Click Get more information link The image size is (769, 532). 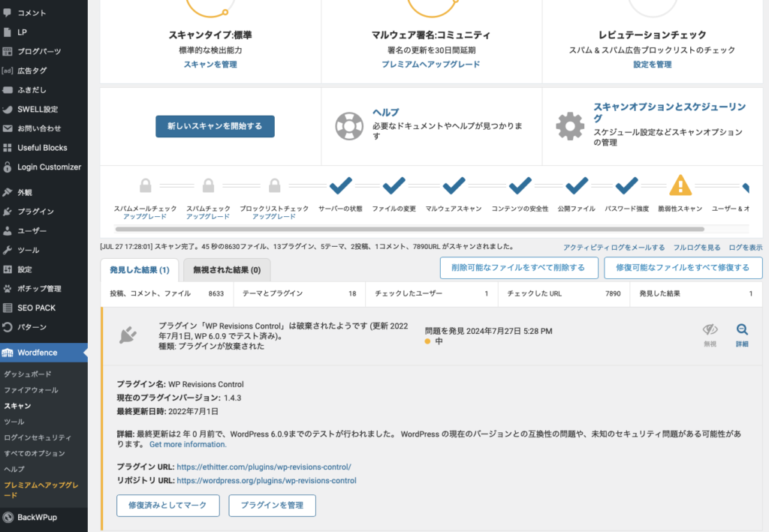click(x=188, y=445)
